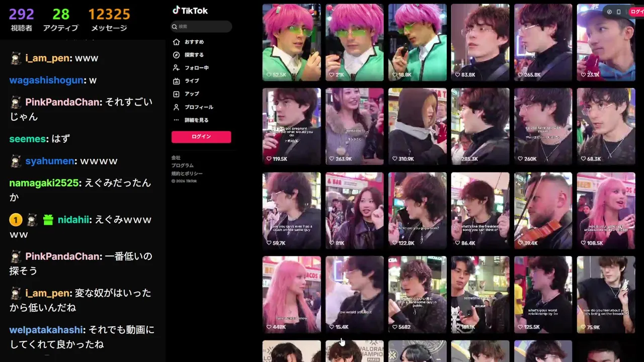Open the video with 21K likes
Image resolution: width=644 pixels, height=362 pixels.
pyautogui.click(x=354, y=42)
